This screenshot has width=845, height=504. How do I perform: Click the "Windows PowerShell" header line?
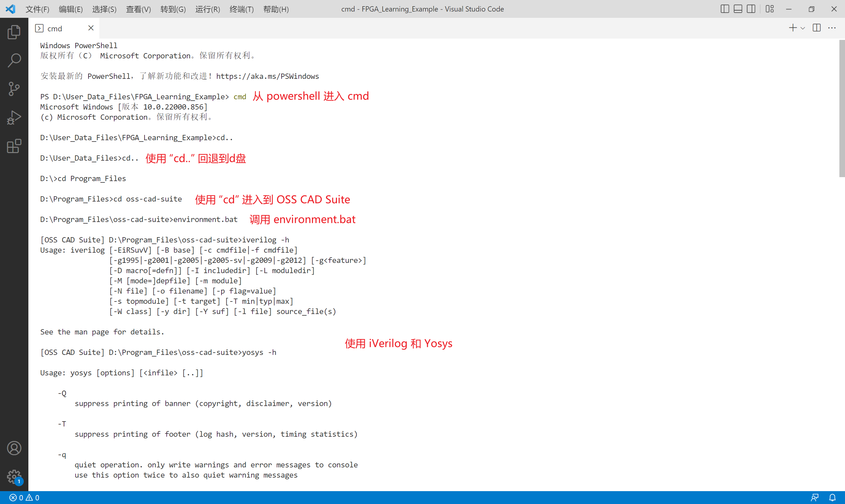pyautogui.click(x=79, y=46)
